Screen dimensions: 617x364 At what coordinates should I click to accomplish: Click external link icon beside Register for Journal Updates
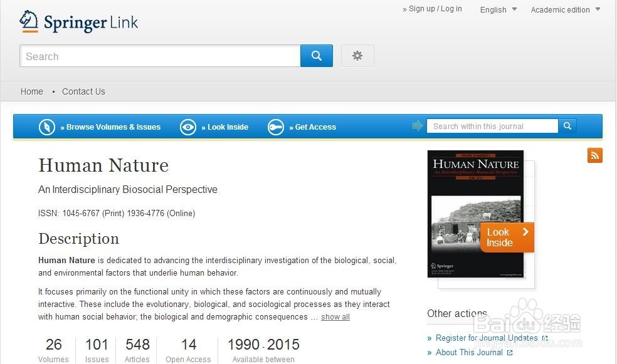pos(545,338)
